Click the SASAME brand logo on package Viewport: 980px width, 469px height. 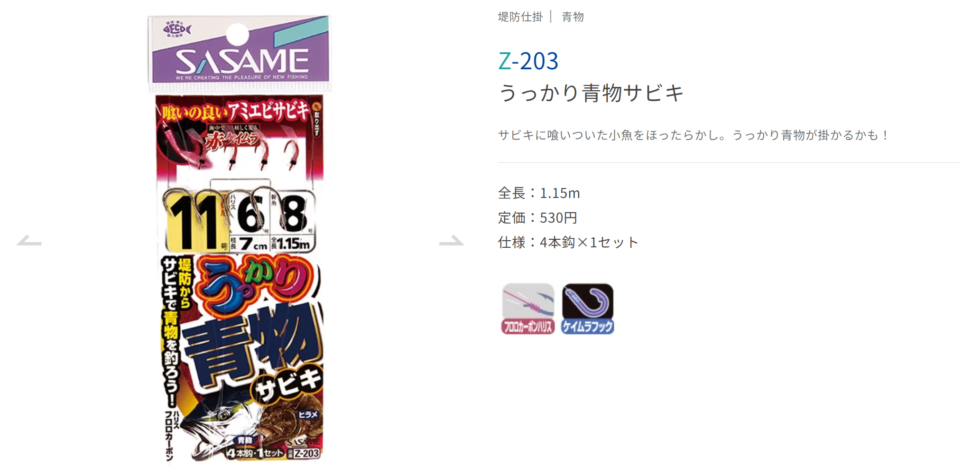pos(242,62)
